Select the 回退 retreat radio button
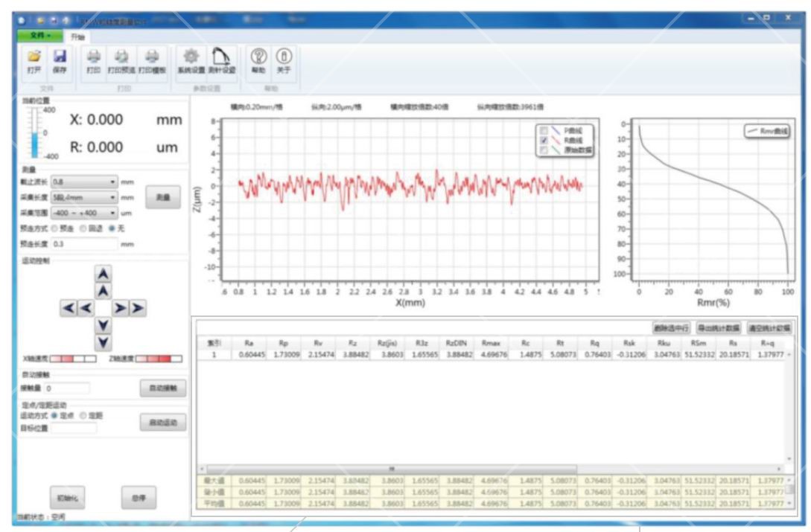Screen dimensions: 811x532 pos(83,228)
